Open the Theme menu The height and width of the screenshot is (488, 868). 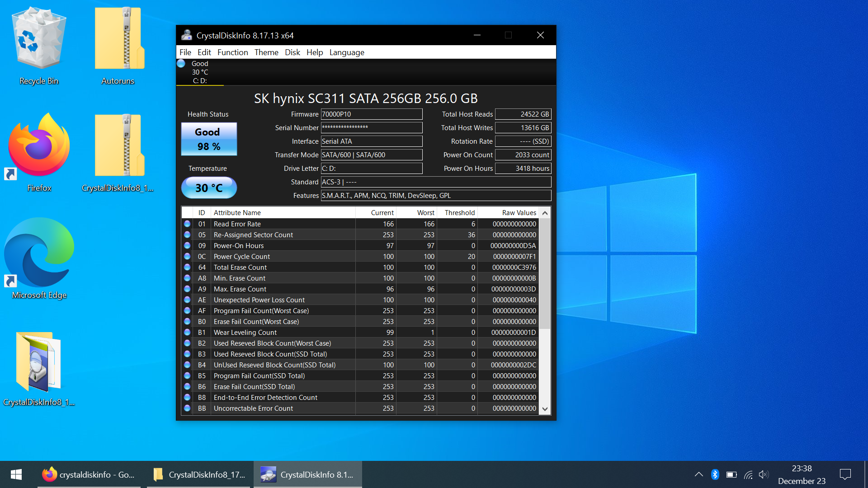coord(266,52)
